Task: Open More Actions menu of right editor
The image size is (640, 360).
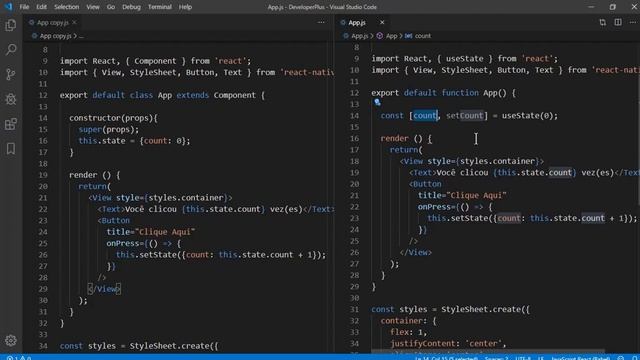Action: coord(633,22)
